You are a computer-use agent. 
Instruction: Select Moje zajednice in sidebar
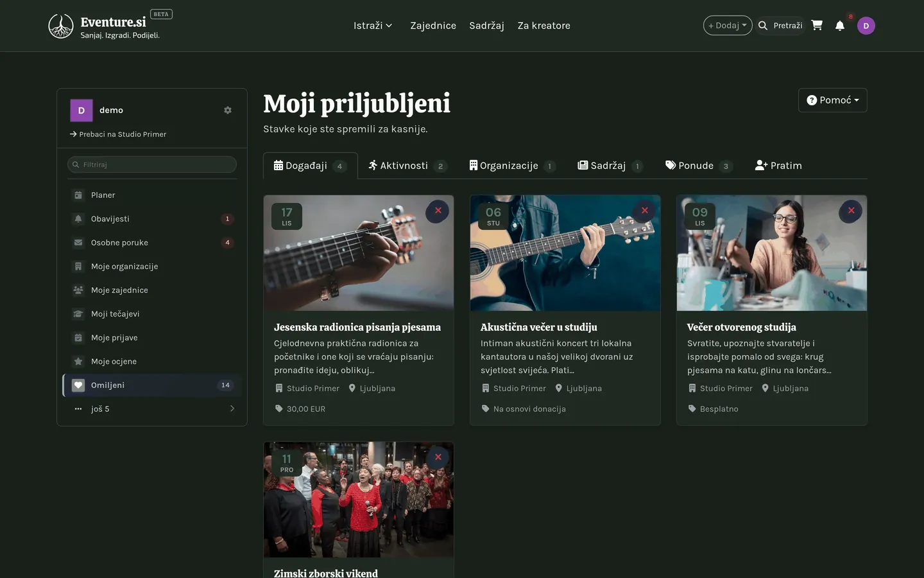coord(152,290)
